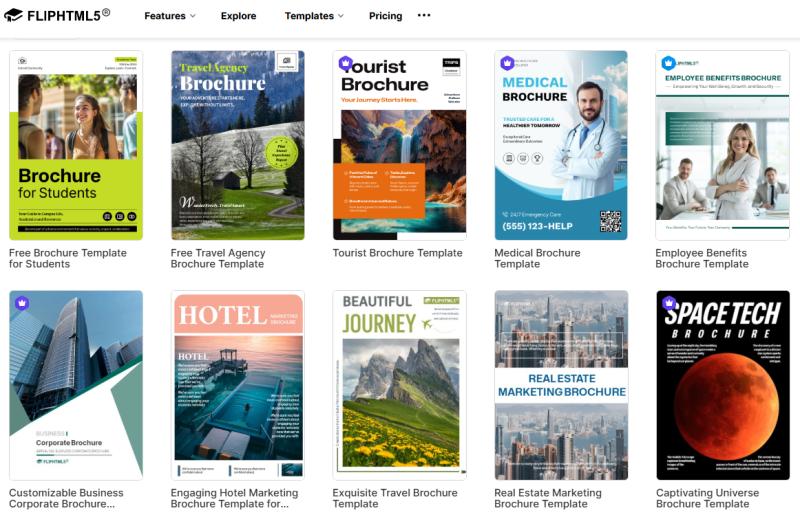Screen dimensions: 800x517
Task: Click the crown badge on Employee Benefits Brochure
Action: point(668,63)
